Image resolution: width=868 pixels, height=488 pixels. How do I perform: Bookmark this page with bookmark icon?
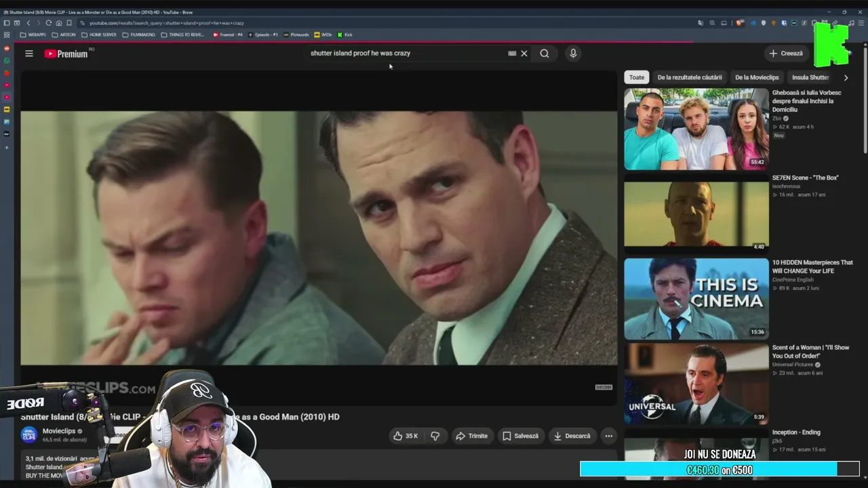point(69,23)
